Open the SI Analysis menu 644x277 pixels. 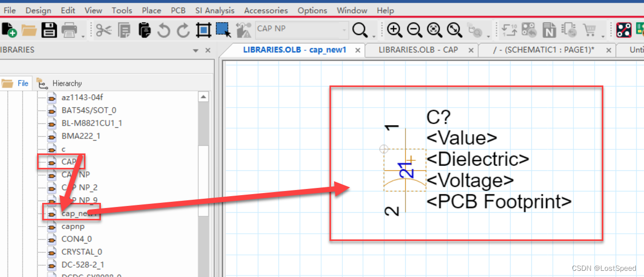point(215,10)
